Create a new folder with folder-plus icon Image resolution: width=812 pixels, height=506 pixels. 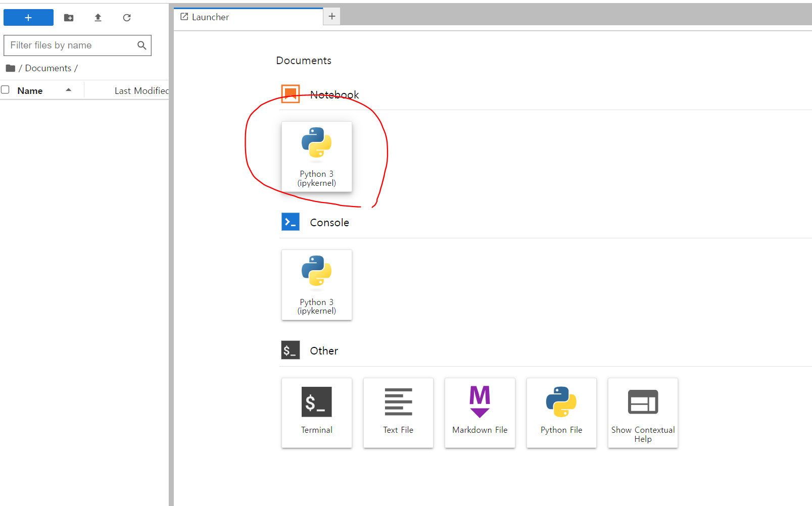[69, 18]
